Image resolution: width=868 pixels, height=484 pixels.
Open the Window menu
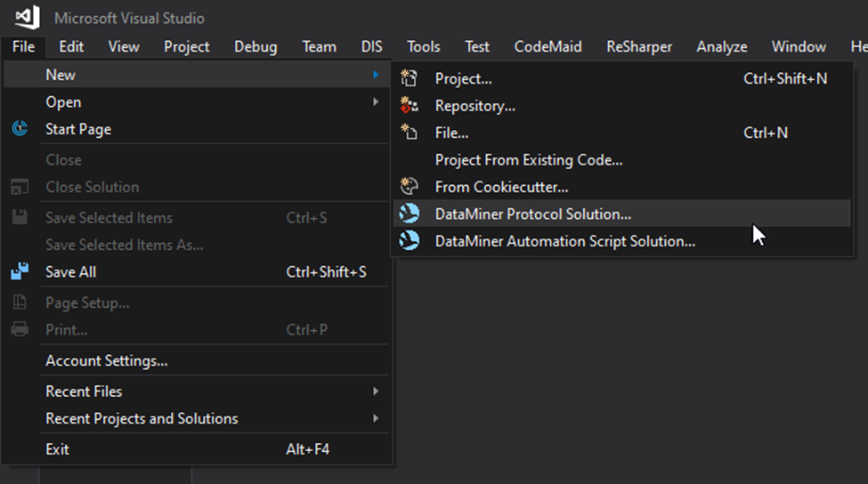tap(799, 46)
